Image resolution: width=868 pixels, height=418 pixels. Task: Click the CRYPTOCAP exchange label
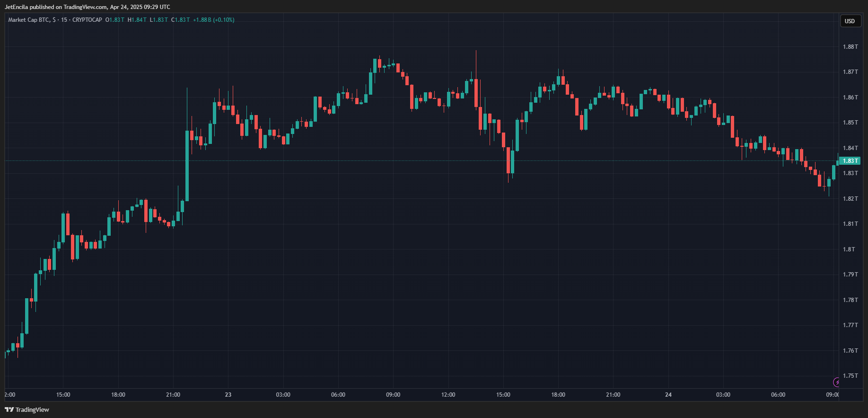click(87, 20)
